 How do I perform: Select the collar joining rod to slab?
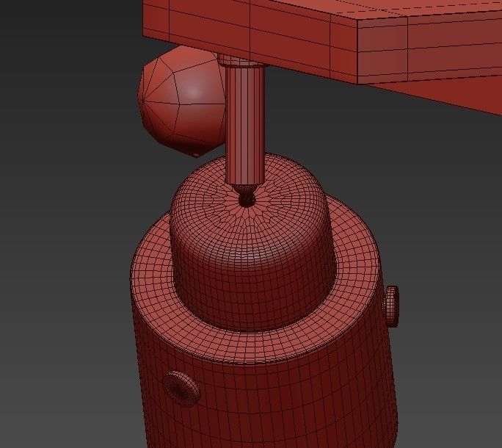tap(241, 61)
